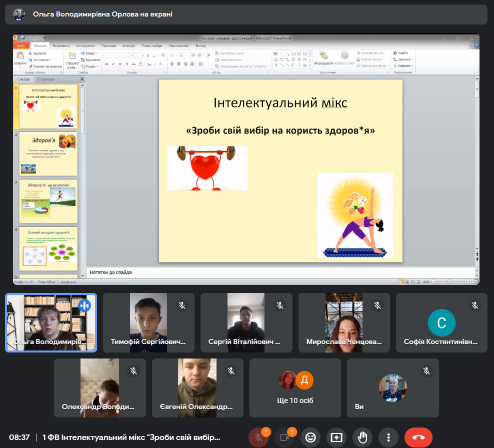The height and width of the screenshot is (448, 494).
Task: Switch to the Структура panel tab
Action: coord(45,79)
